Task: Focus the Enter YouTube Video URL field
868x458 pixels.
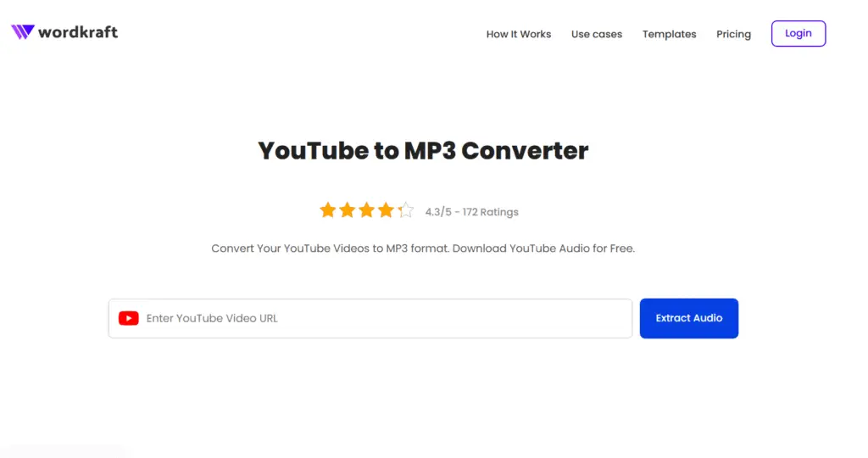Action: 370,318
